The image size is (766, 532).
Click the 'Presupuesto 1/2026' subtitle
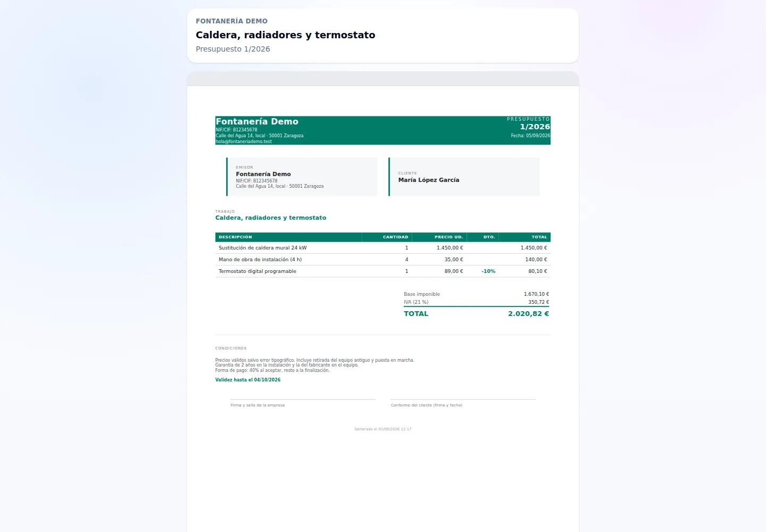233,49
